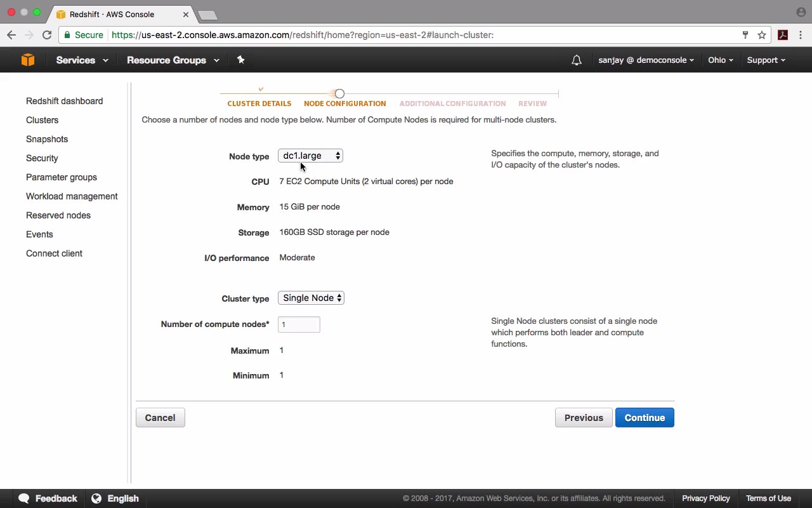Click the Previous button
This screenshot has width=812, height=508.
584,418
